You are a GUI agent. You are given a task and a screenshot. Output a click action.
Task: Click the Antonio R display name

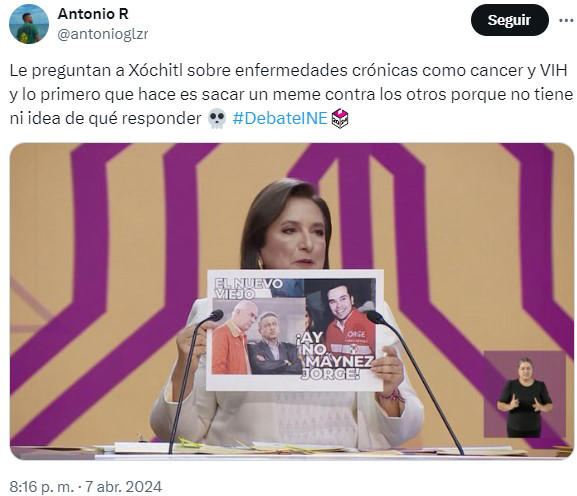93,14
